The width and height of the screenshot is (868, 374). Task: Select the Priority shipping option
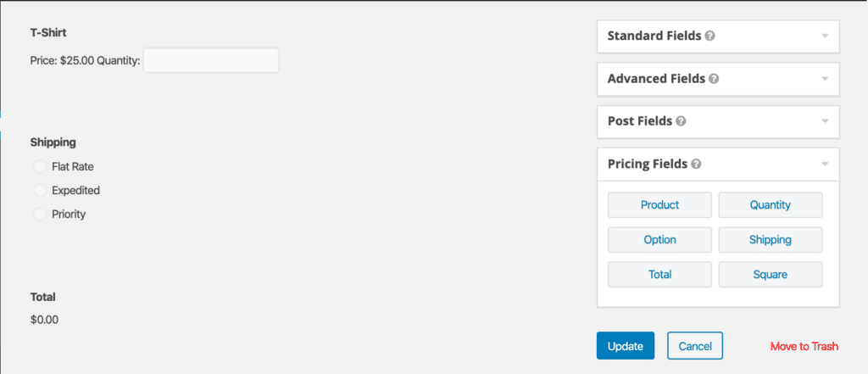point(40,214)
